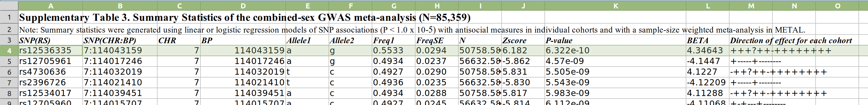The height and width of the screenshot is (105, 868).
Task: Select cell 7:114032019
Action: coord(120,72)
